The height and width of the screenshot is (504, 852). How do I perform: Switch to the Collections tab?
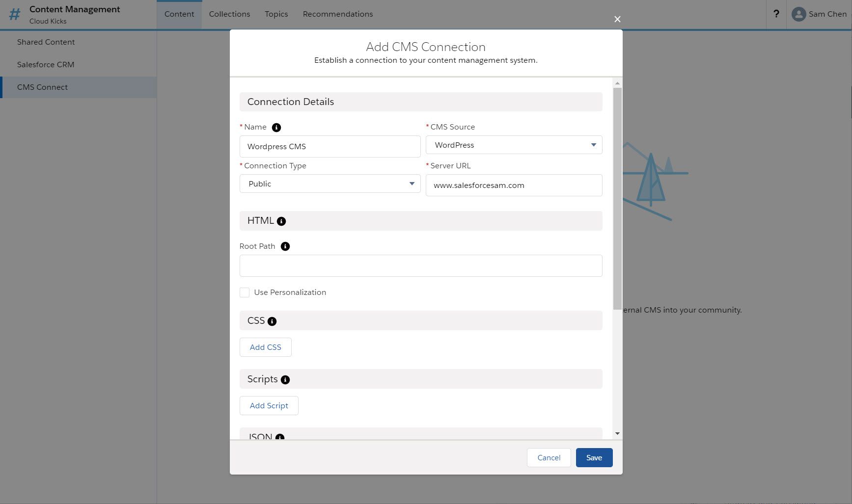click(x=229, y=14)
